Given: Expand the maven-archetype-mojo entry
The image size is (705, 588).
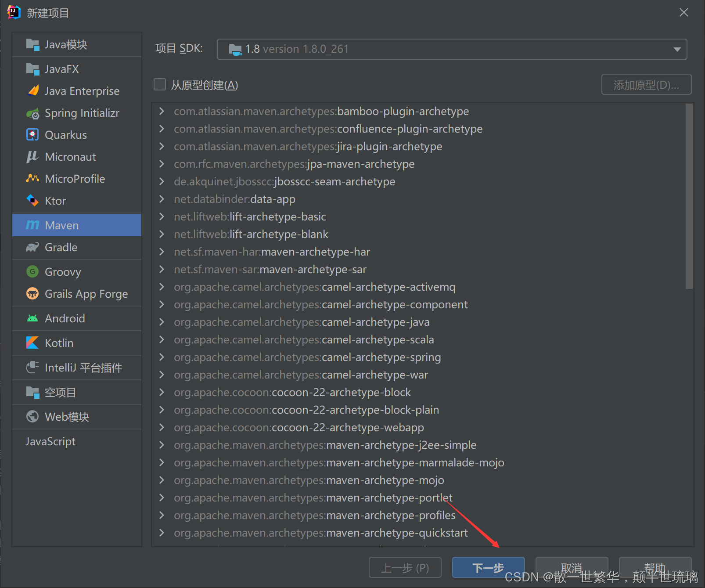Looking at the screenshot, I should (x=162, y=480).
